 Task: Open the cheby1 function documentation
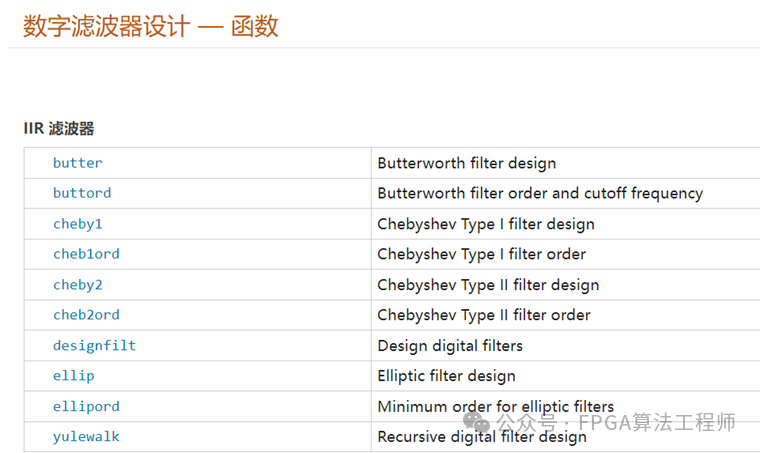coord(78,224)
